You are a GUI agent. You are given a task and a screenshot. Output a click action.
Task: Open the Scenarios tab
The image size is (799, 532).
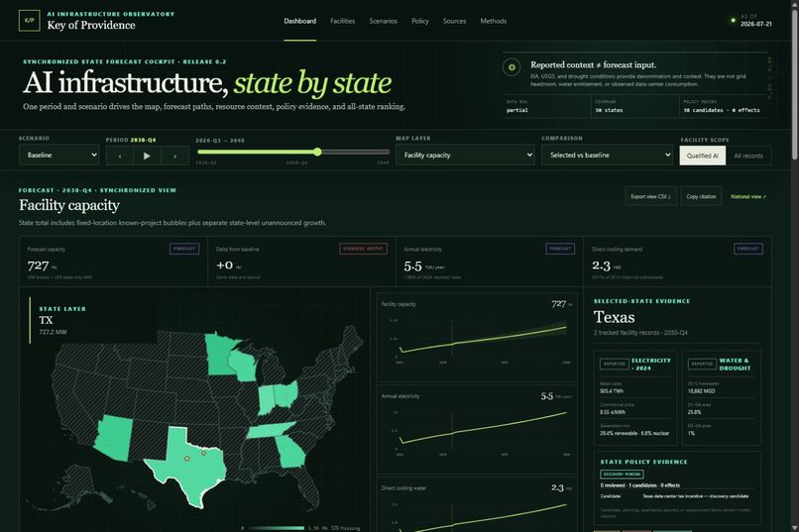[x=384, y=21]
